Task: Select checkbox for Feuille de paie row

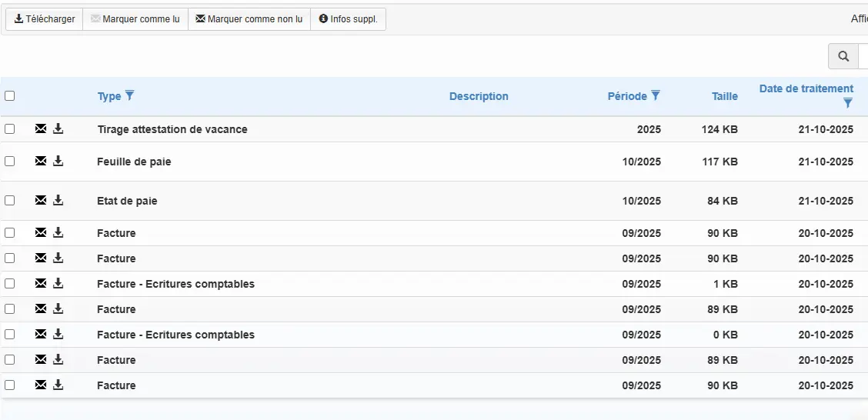Action: point(10,162)
